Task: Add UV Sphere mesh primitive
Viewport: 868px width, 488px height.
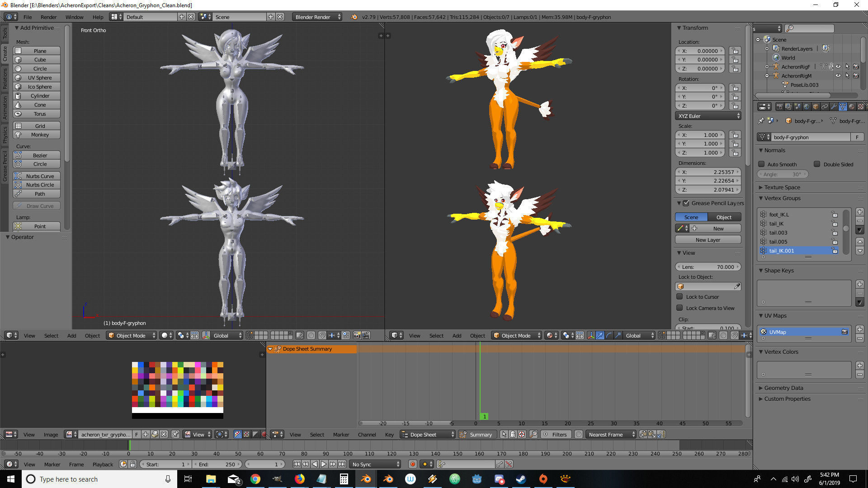Action: [x=37, y=78]
